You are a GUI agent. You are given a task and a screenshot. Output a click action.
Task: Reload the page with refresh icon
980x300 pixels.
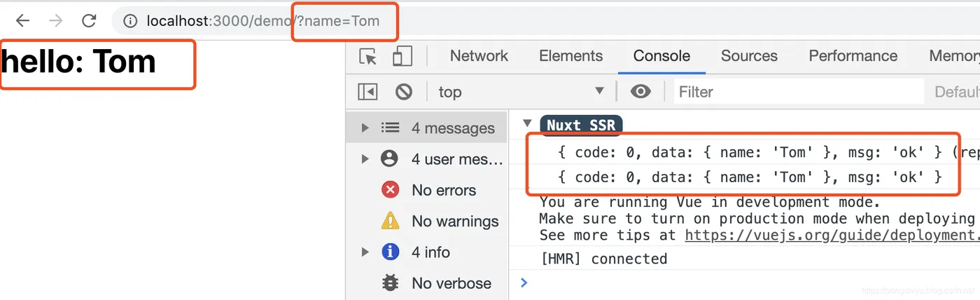[x=89, y=21]
